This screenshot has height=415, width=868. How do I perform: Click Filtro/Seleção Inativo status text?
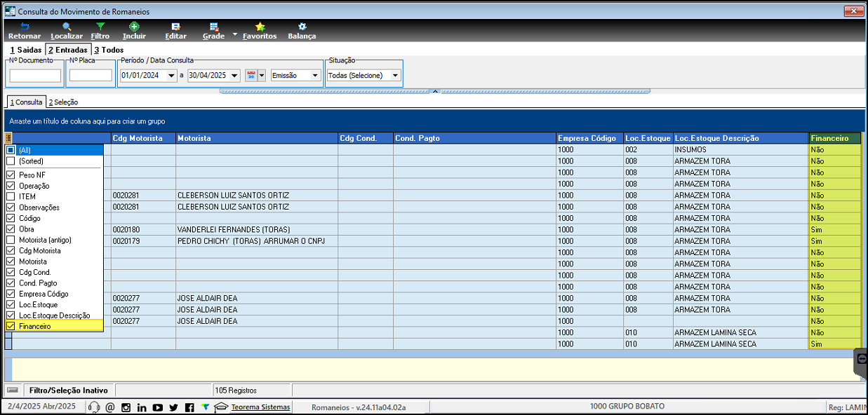coord(68,390)
